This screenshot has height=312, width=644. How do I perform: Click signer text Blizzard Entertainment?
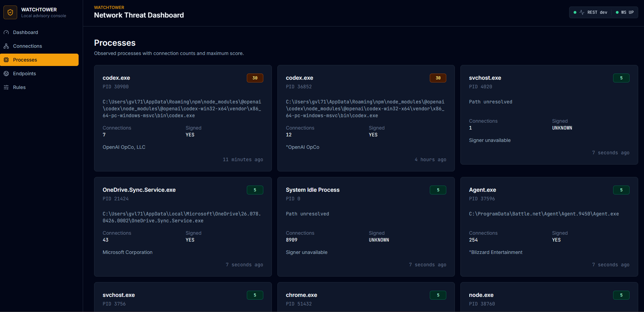496,253
